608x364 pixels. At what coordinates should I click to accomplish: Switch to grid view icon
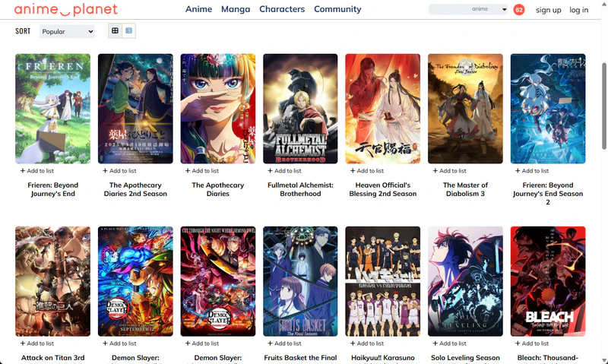click(x=116, y=30)
